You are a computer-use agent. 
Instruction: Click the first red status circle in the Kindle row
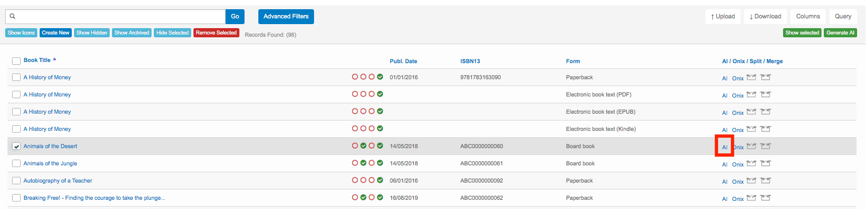click(355, 129)
